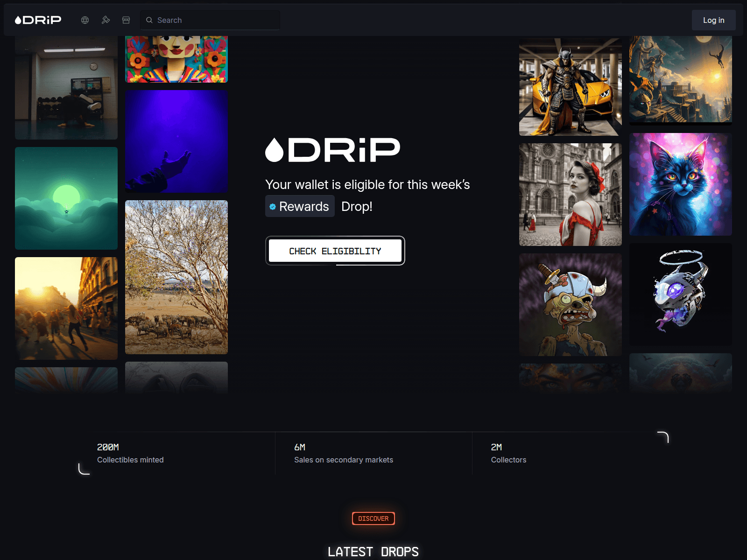
Task: Open the woman in red dress thumbnail
Action: point(571,195)
